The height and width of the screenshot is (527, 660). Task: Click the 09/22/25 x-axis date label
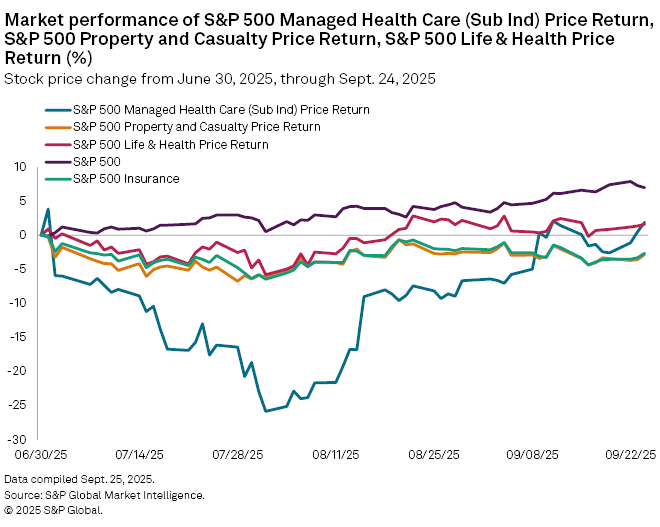pos(634,452)
